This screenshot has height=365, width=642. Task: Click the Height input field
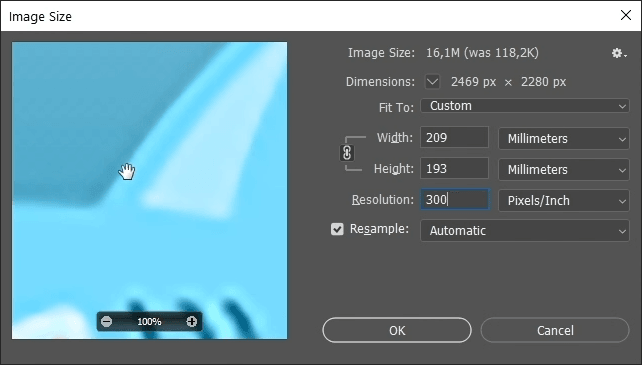pyautogui.click(x=454, y=168)
